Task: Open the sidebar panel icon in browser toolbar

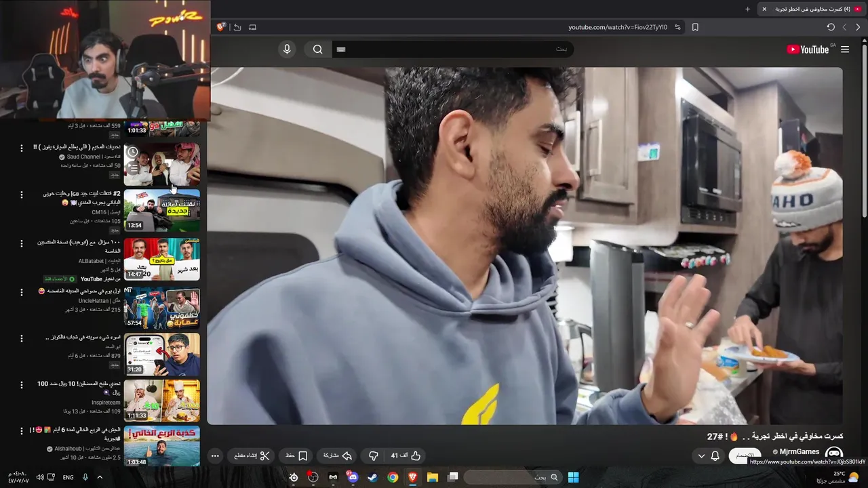Action: [253, 27]
